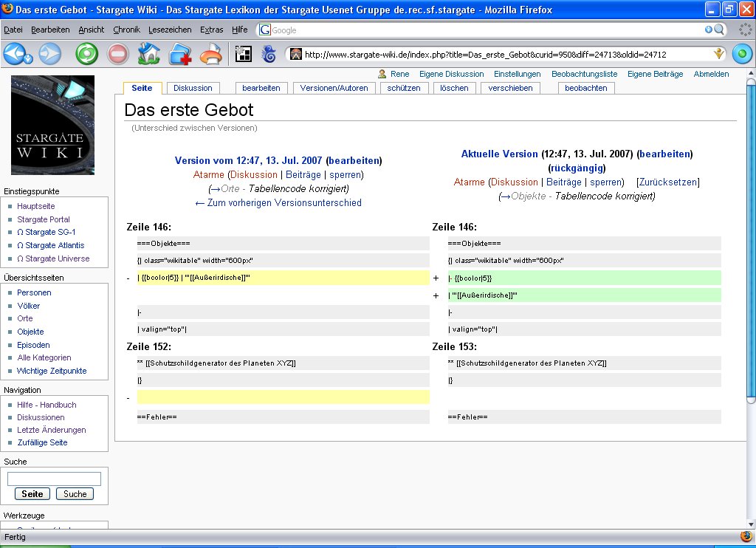Open the Lesezeichen menu
Viewport: 756px width, 548px height.
point(169,30)
